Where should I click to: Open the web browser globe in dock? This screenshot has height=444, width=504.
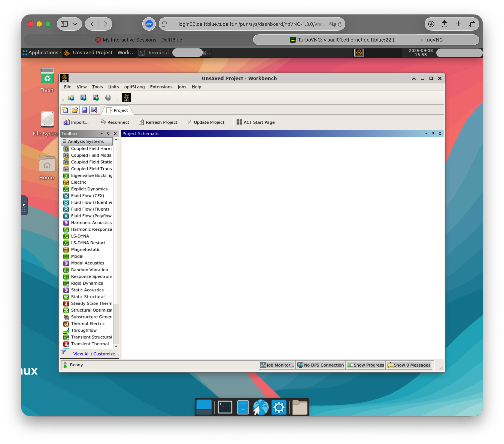[261, 407]
